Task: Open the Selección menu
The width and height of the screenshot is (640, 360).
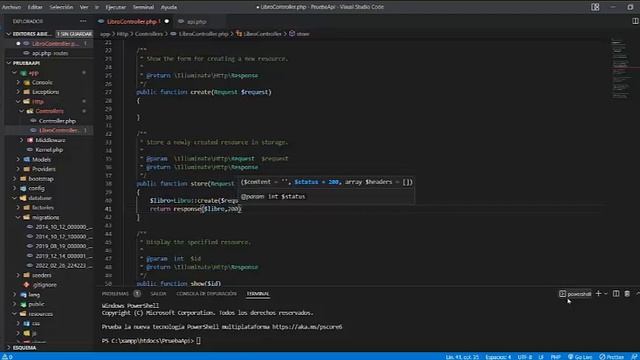Action: tap(61, 7)
